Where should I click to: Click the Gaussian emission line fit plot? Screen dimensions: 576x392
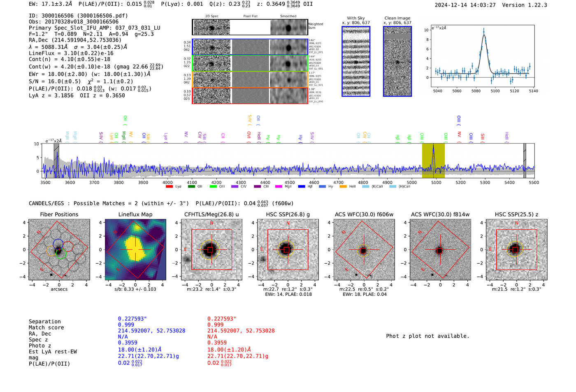(x=482, y=56)
